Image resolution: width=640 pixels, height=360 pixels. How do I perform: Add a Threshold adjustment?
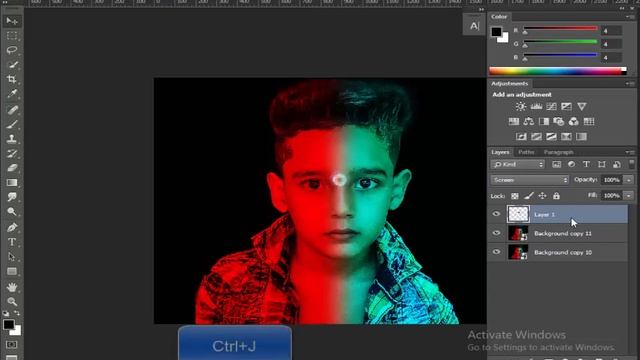[551, 136]
